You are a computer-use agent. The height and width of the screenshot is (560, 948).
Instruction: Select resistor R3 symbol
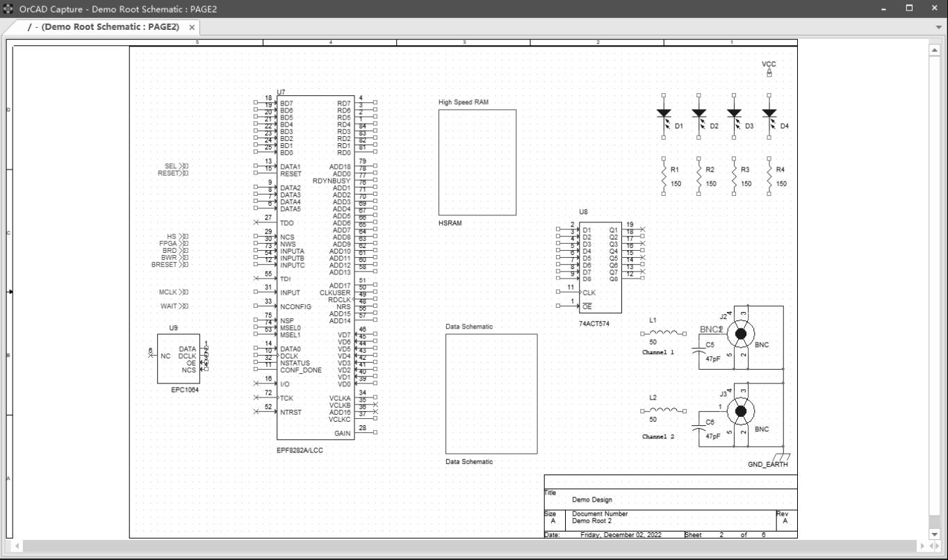tap(734, 176)
